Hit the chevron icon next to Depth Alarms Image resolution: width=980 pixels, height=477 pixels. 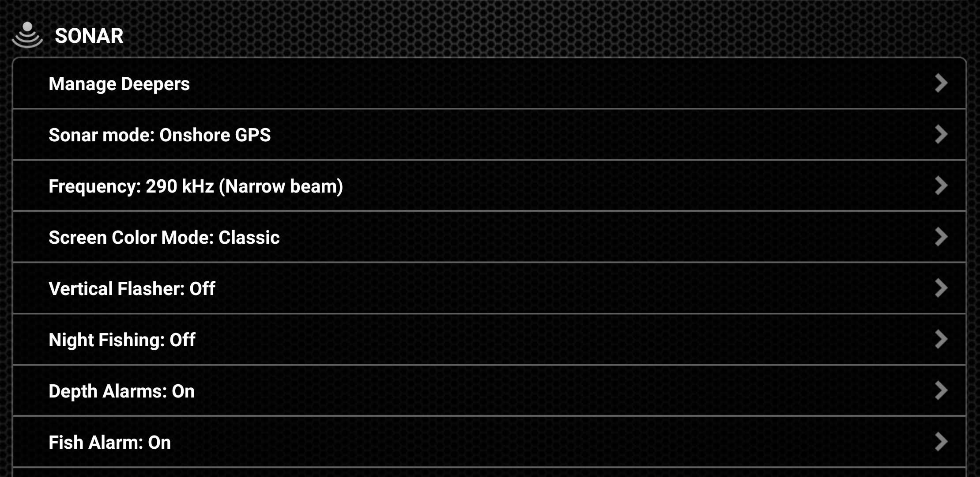[x=941, y=390]
